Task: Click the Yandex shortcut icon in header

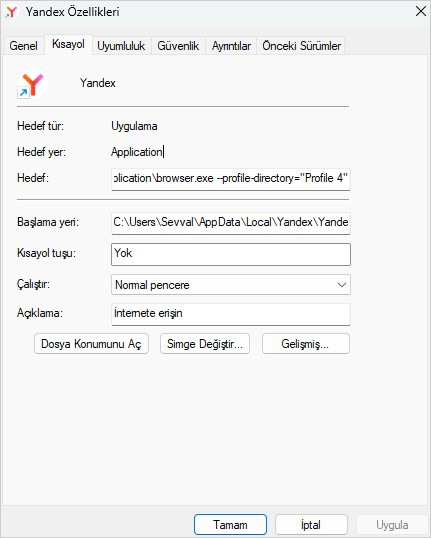Action: pyautogui.click(x=32, y=83)
